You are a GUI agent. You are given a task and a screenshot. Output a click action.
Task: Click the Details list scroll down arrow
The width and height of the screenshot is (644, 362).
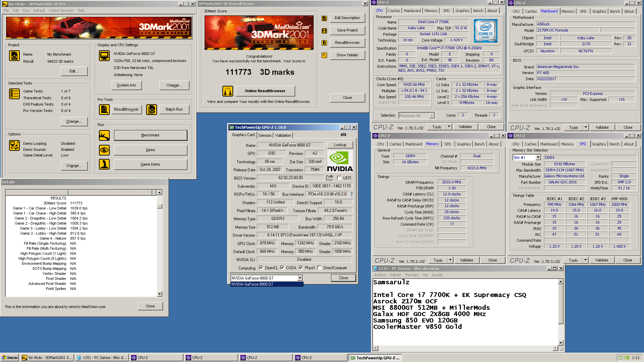[x=160, y=294]
